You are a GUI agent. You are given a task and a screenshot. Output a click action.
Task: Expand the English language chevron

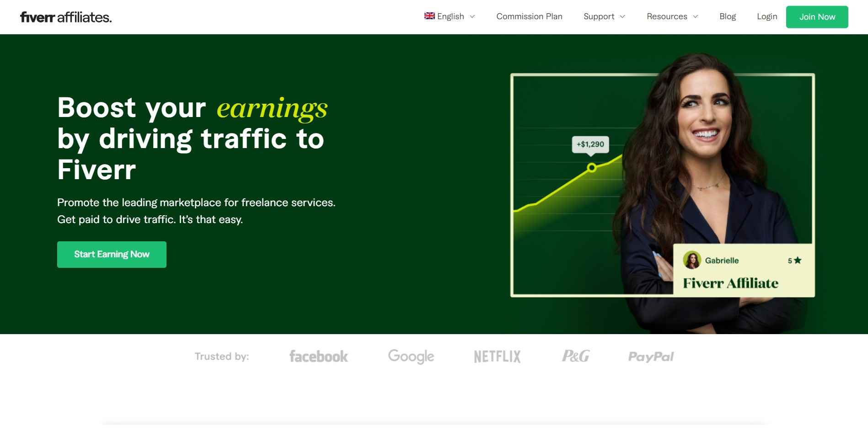pos(472,17)
